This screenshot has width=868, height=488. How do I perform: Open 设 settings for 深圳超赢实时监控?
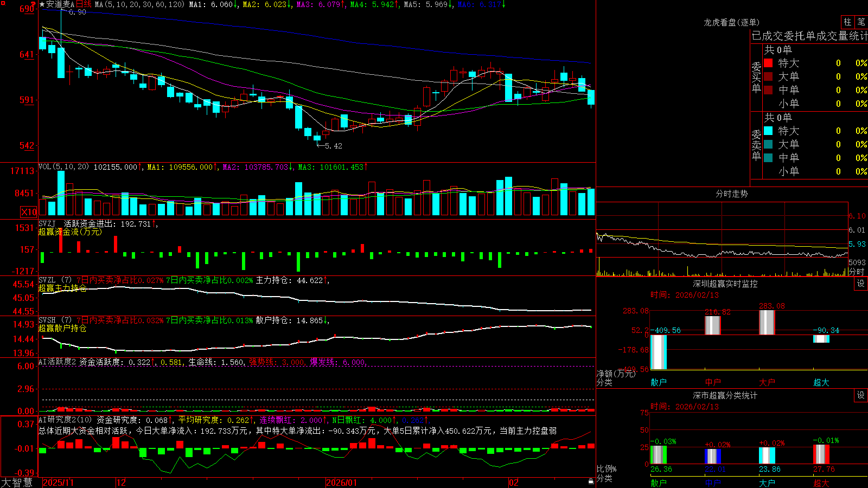tap(861, 284)
